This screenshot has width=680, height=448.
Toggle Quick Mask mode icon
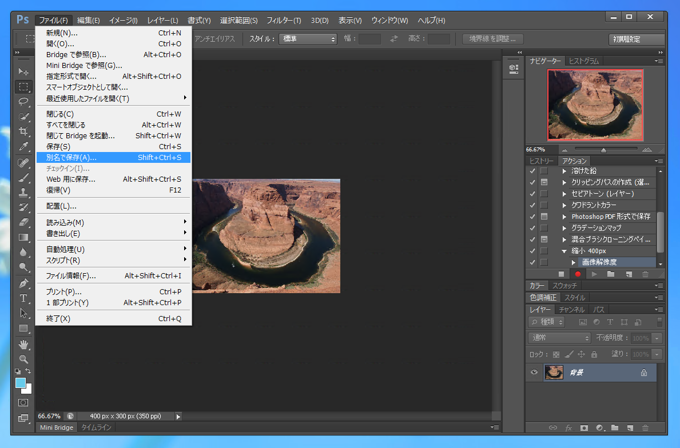pos(23,402)
